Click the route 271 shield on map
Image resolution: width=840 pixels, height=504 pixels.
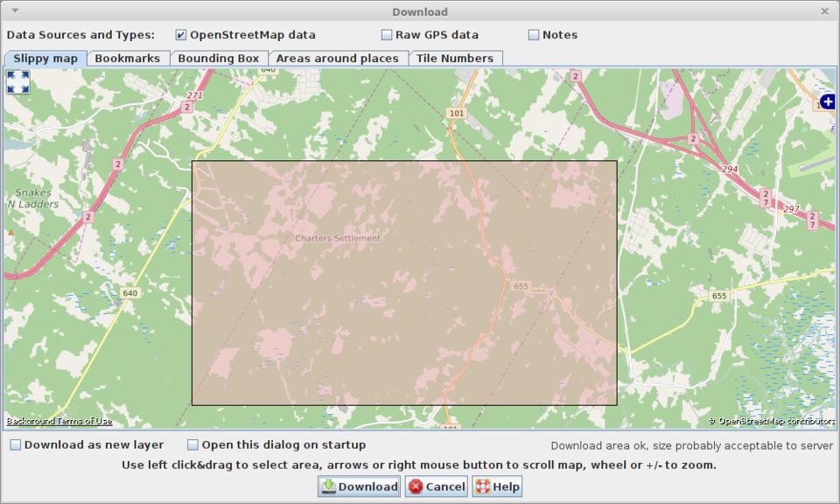[x=194, y=95]
